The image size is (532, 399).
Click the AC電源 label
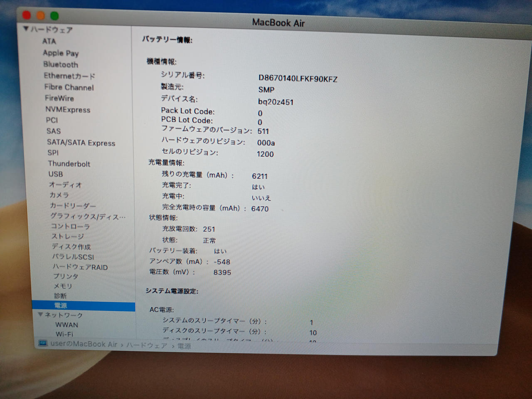[161, 310]
